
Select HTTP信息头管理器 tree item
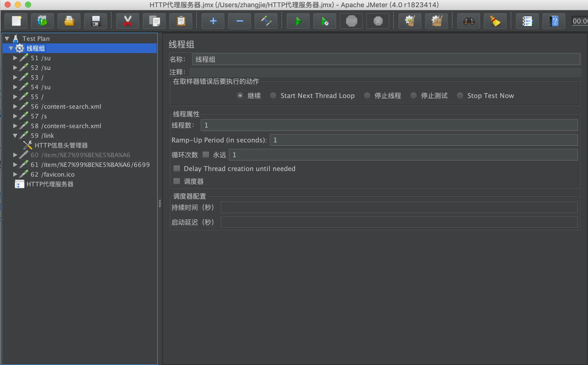(61, 145)
